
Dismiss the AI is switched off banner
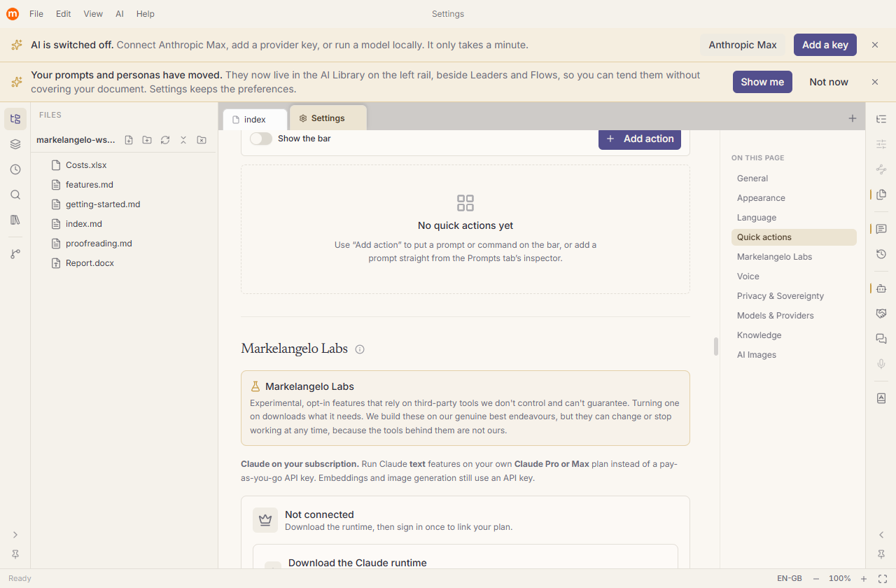[x=875, y=45]
